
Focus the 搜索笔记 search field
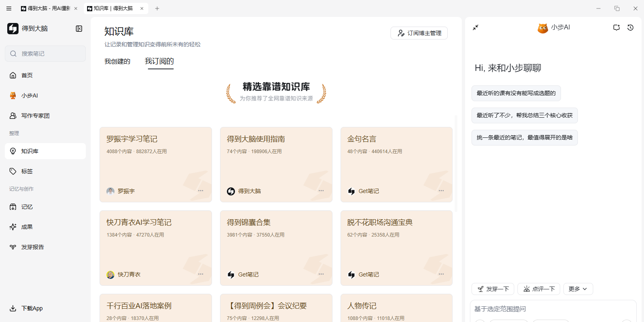[x=45, y=54]
